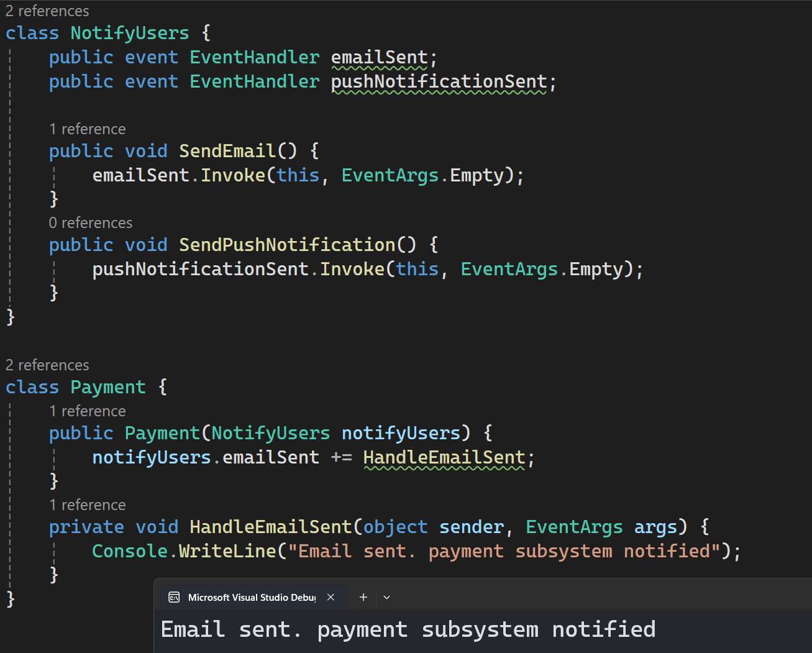The width and height of the screenshot is (812, 653).
Task: Open the '2 references' CodeLens above class Payment
Action: pos(47,365)
